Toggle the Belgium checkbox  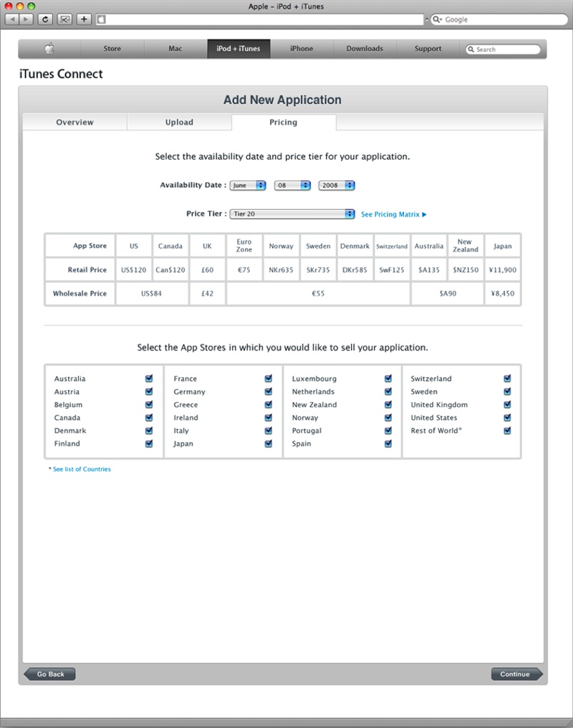149,404
